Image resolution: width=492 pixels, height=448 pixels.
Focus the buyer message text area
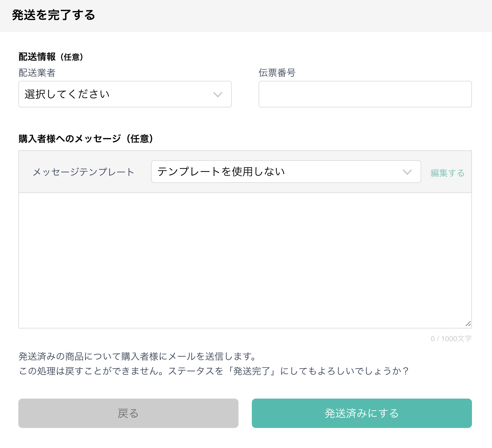(x=245, y=260)
